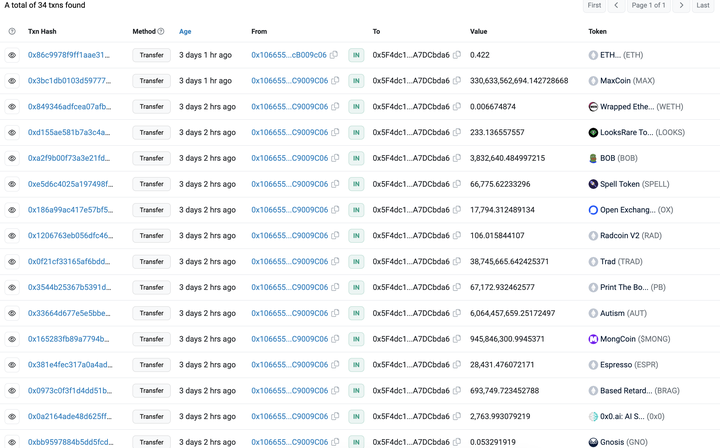Open transaction hash 0x0a2164ade48d625ff
The image size is (720, 448).
click(69, 417)
